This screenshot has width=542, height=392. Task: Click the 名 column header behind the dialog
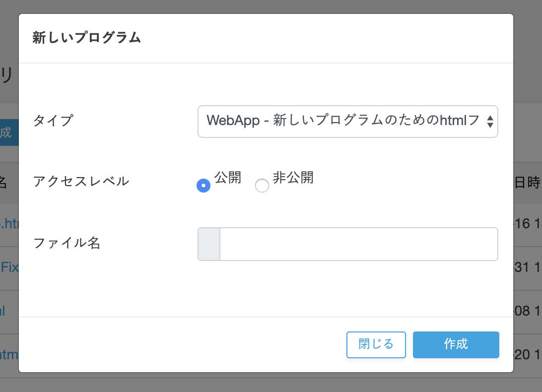pyautogui.click(x=2, y=183)
